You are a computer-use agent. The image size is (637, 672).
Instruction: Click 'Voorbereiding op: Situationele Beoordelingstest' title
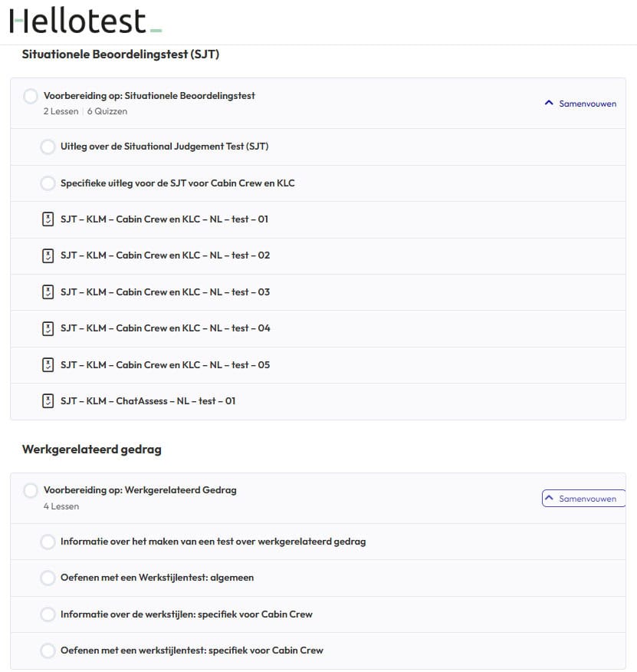[x=149, y=96]
